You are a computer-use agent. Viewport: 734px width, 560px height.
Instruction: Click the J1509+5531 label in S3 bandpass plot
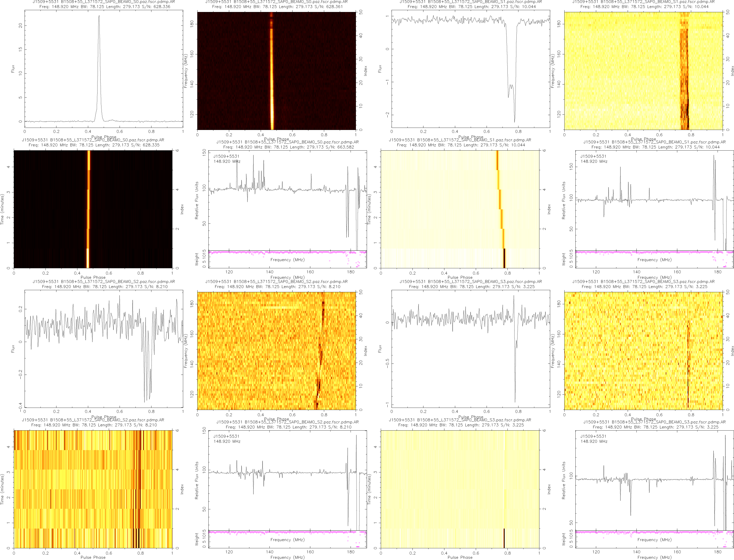pos(593,436)
